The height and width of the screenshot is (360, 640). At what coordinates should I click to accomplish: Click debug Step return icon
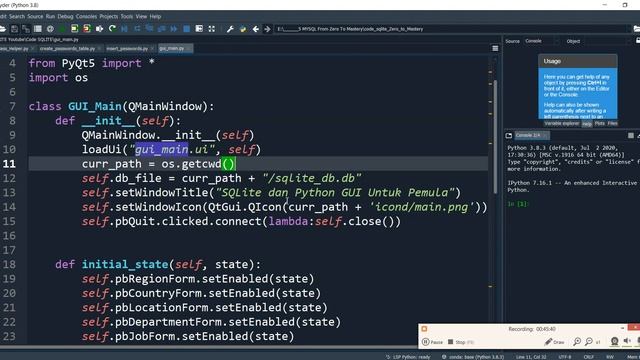pos(162,29)
